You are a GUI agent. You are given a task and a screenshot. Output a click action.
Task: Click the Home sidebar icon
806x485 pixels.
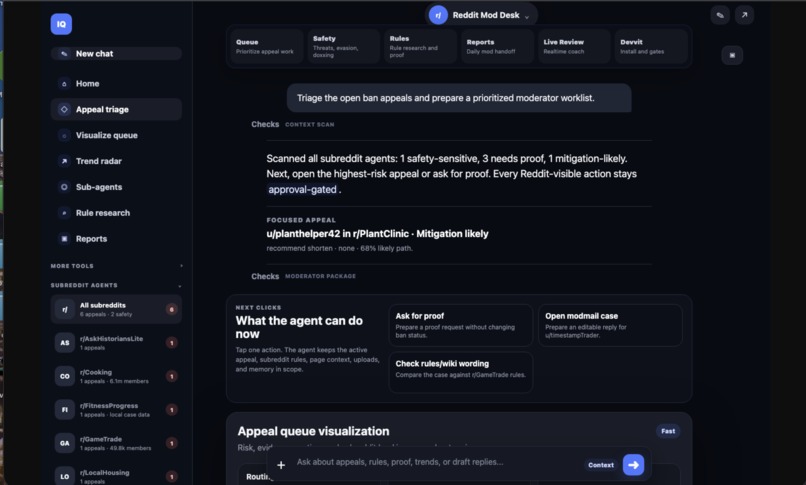pyautogui.click(x=64, y=84)
